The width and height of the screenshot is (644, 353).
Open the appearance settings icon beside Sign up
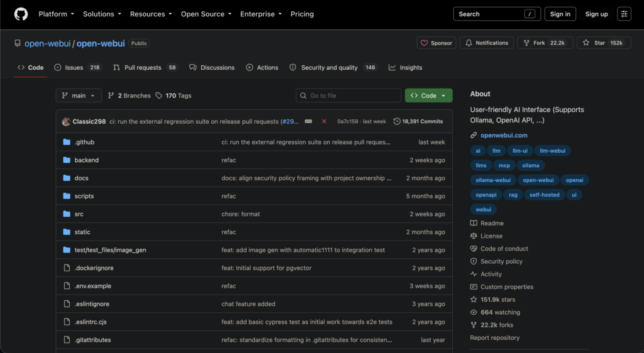(x=624, y=14)
